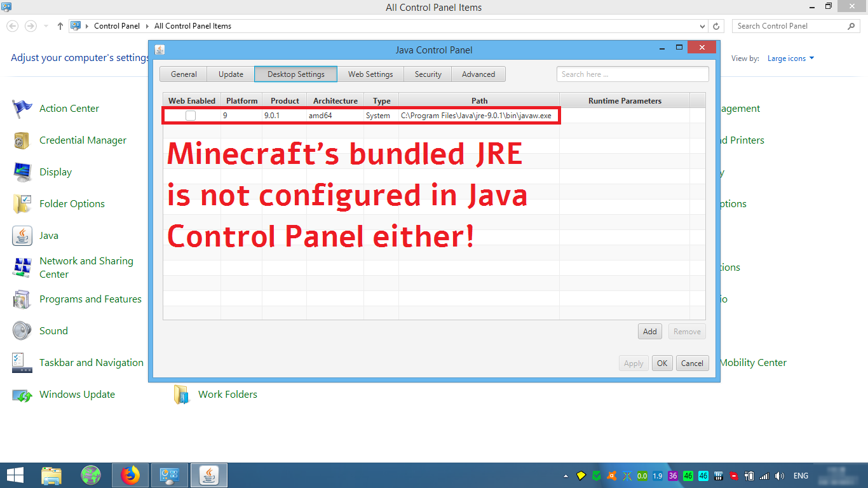868x488 pixels.
Task: Switch to Firefox on the taskbar
Action: coord(130,475)
